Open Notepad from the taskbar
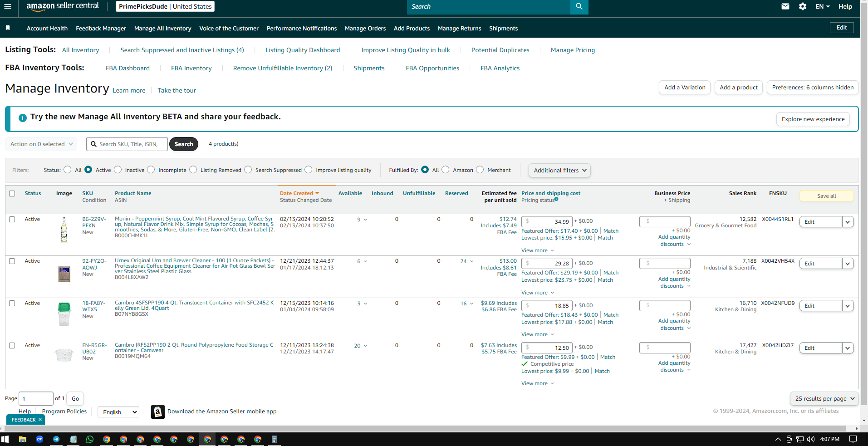The image size is (868, 446). click(73, 439)
